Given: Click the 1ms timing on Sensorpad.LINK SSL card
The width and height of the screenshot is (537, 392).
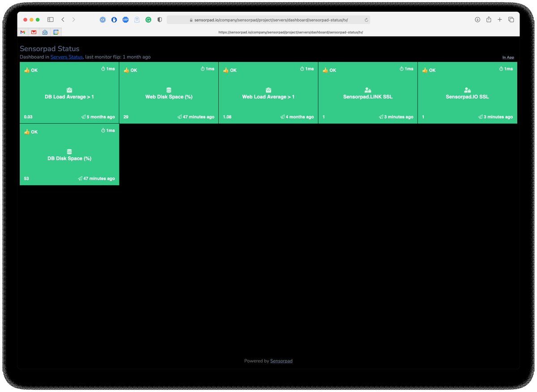Looking at the screenshot, I should pos(406,69).
